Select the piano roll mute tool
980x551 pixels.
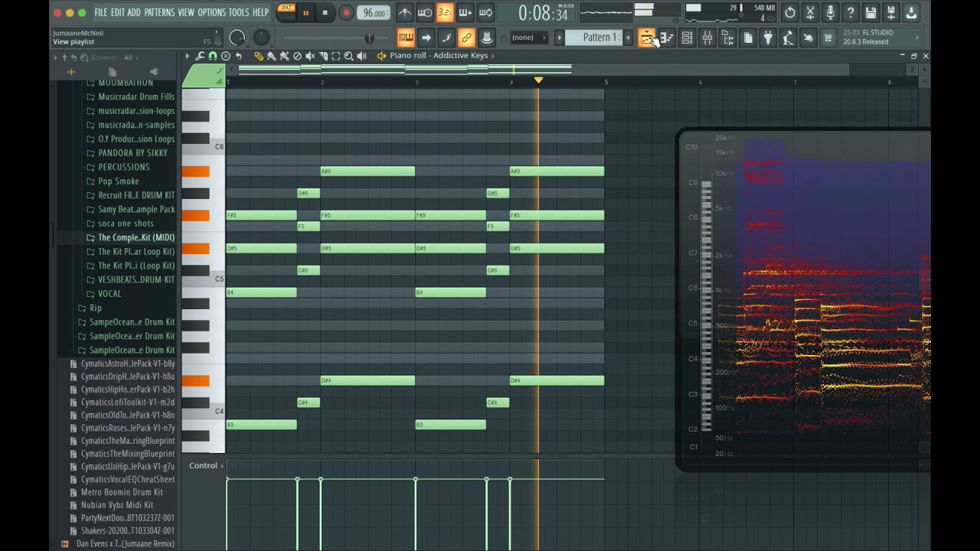(x=310, y=56)
